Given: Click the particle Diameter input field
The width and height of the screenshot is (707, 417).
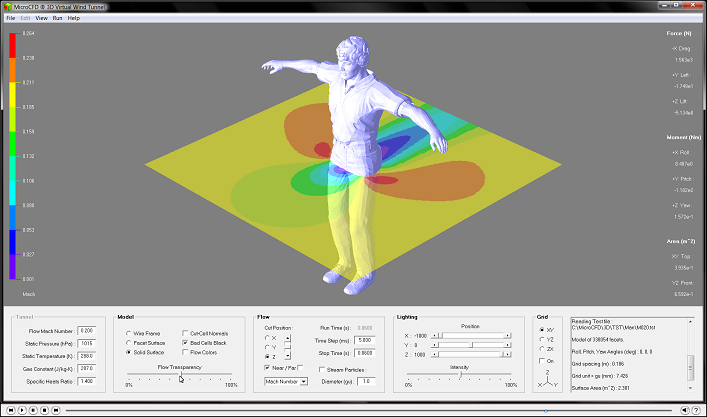Looking at the screenshot, I should pyautogui.click(x=366, y=381).
